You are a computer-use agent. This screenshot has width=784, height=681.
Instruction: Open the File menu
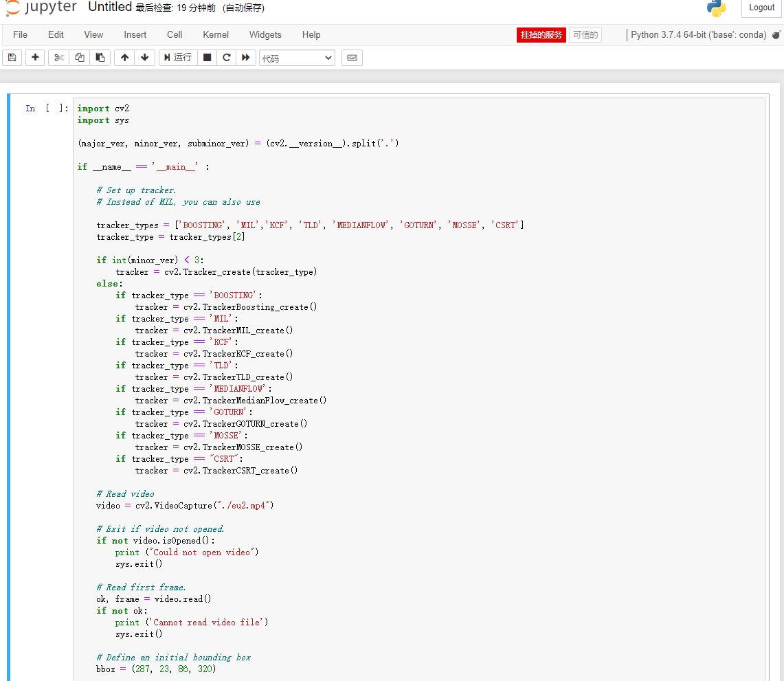[20, 34]
